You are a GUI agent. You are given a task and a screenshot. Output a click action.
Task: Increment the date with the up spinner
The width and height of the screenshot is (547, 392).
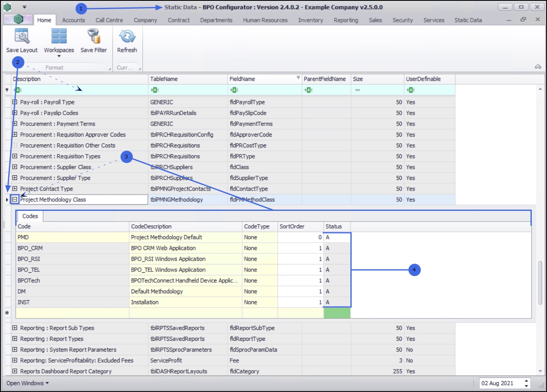[526, 380]
